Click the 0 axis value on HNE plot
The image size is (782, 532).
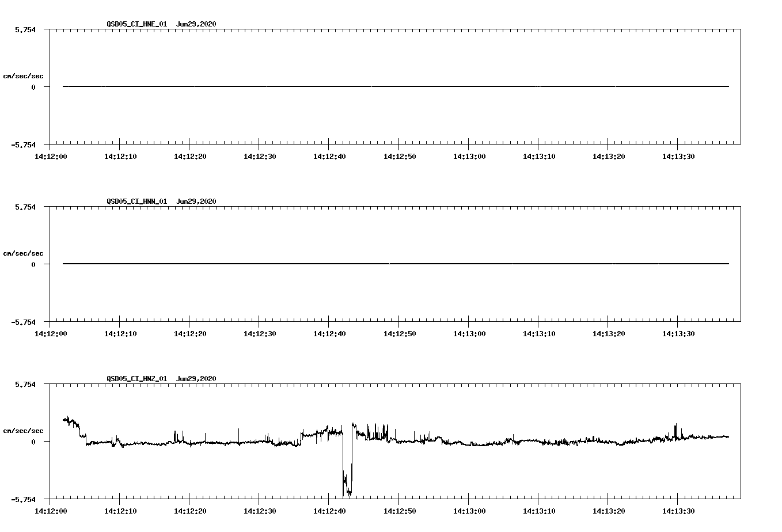point(33,87)
